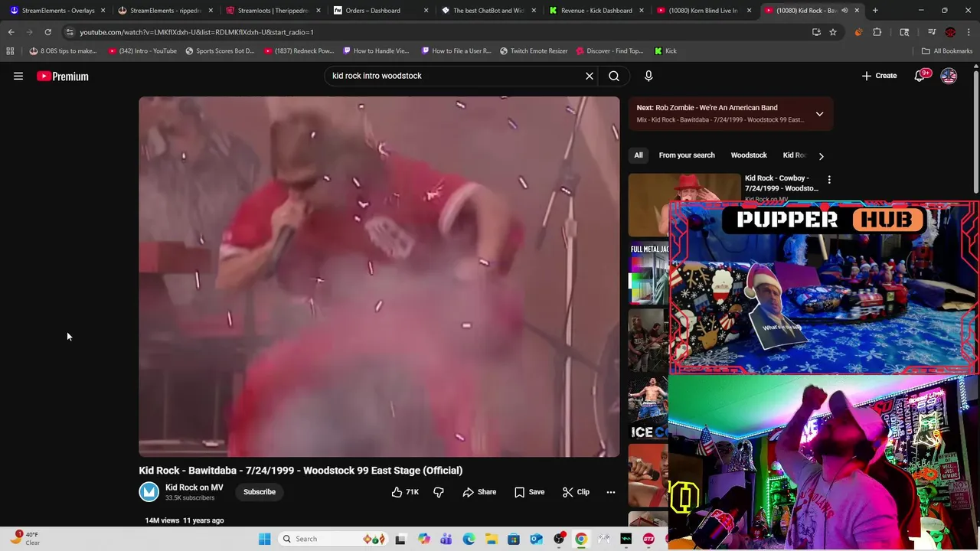980x551 pixels.
Task: Open the YouTube guide hamburger menu
Action: click(18, 76)
